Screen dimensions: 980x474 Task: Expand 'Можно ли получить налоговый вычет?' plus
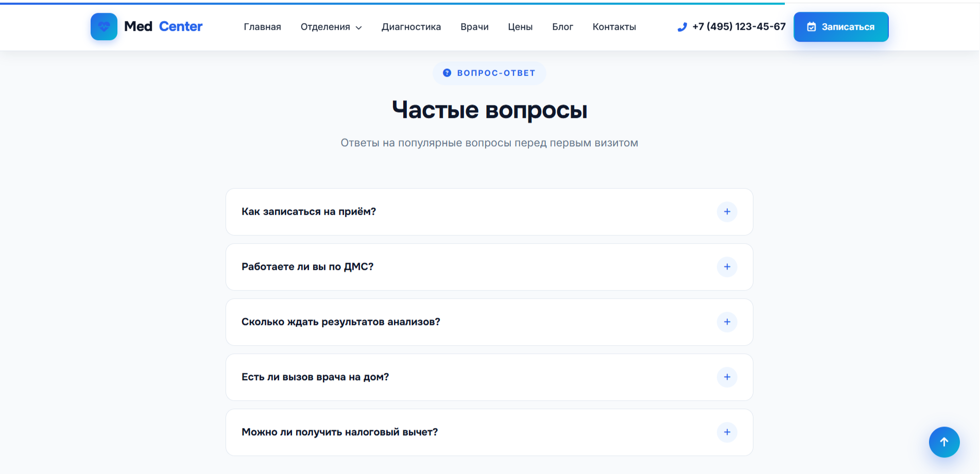pyautogui.click(x=727, y=432)
